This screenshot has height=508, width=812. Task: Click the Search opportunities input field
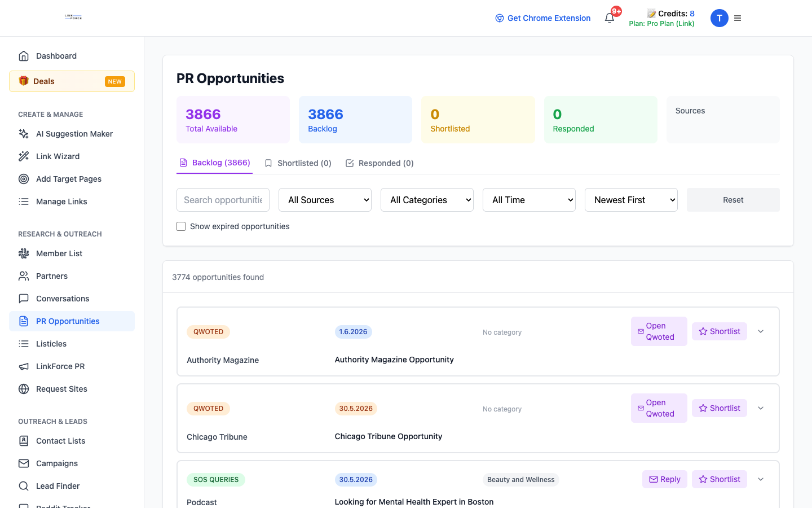point(223,200)
